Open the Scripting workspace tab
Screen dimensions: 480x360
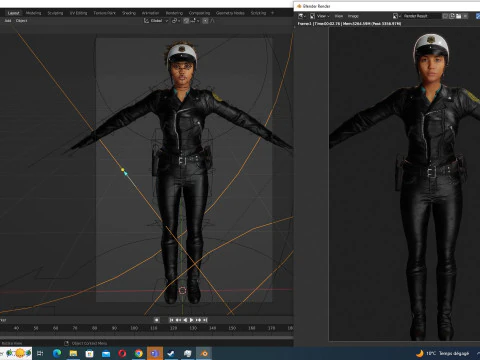click(x=258, y=13)
